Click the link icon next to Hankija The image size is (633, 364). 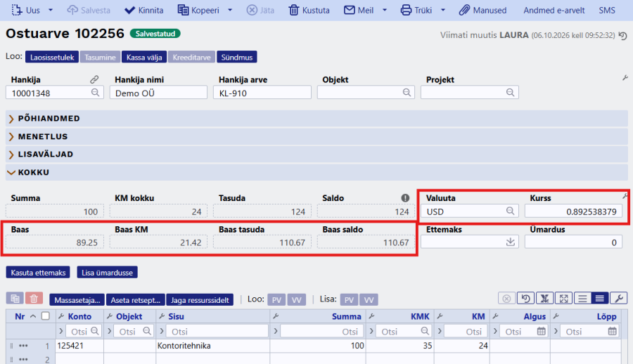[94, 79]
